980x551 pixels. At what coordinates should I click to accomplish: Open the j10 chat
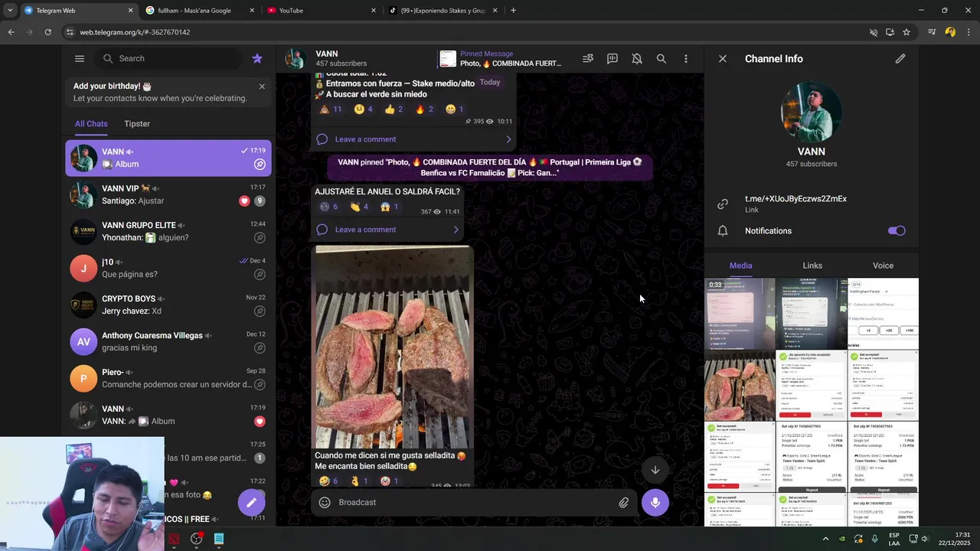[168, 268]
